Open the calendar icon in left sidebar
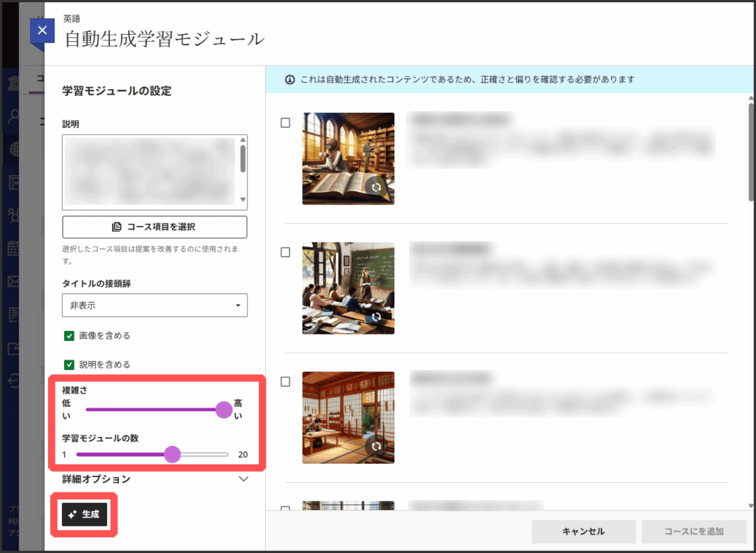The height and width of the screenshot is (553, 756). coord(14,249)
